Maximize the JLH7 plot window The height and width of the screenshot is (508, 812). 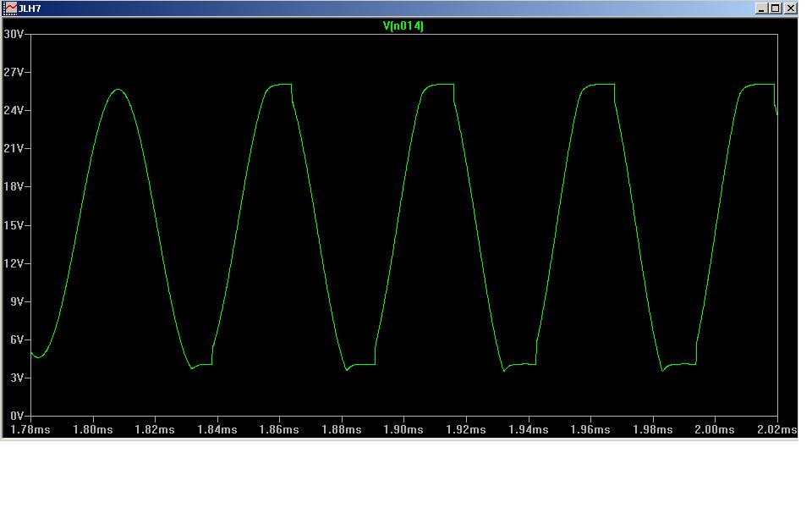click(x=776, y=8)
